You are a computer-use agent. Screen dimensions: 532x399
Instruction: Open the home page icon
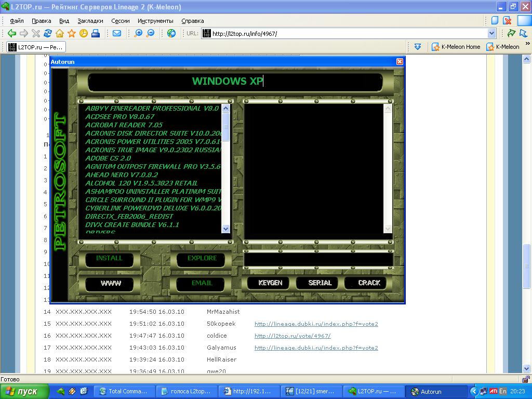coord(60,33)
